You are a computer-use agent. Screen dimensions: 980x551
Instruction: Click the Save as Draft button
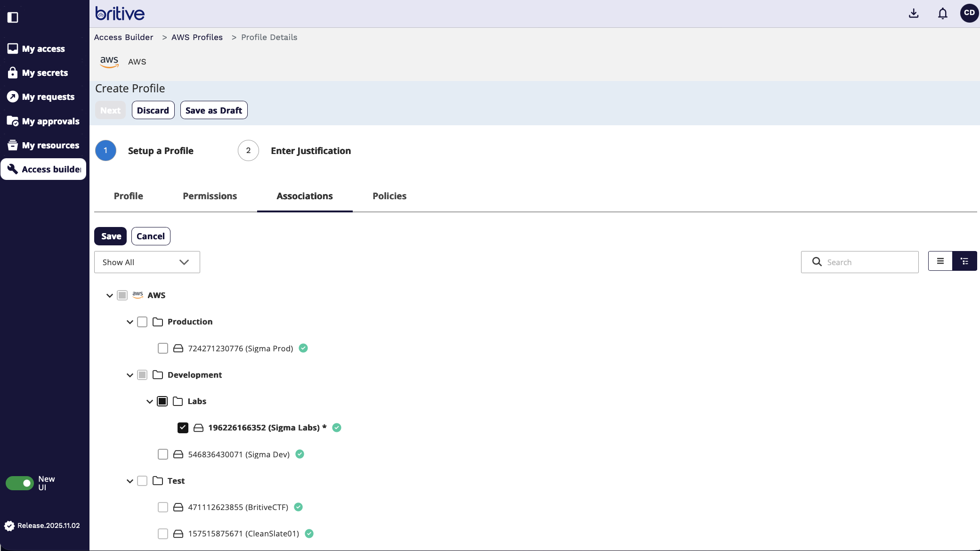[x=213, y=110]
